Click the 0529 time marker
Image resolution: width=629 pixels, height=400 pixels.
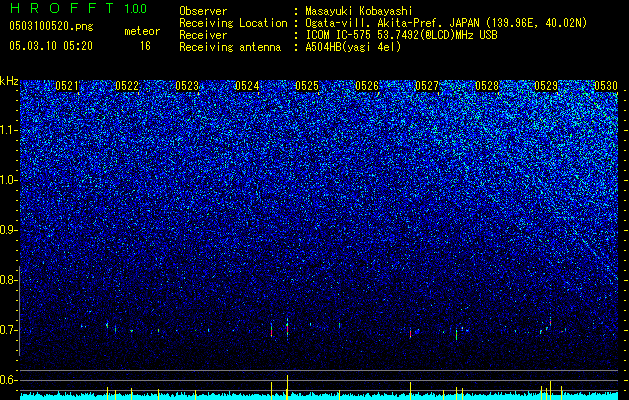tap(546, 86)
